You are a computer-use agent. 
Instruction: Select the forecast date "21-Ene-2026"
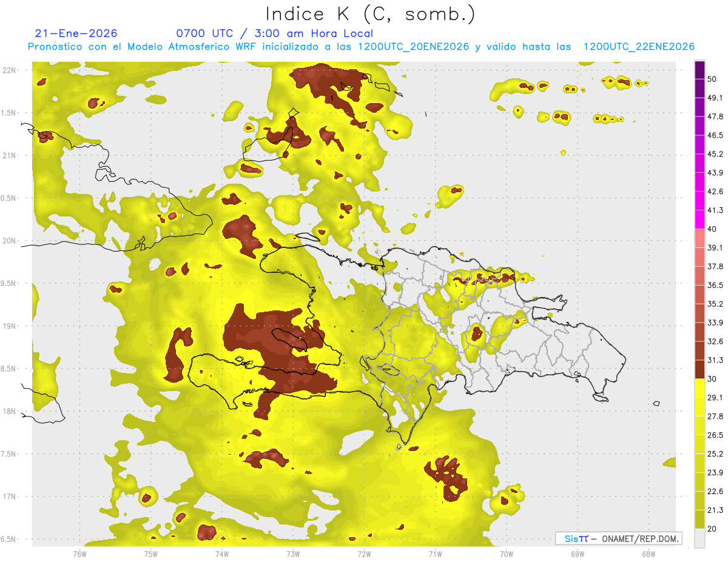coord(76,33)
